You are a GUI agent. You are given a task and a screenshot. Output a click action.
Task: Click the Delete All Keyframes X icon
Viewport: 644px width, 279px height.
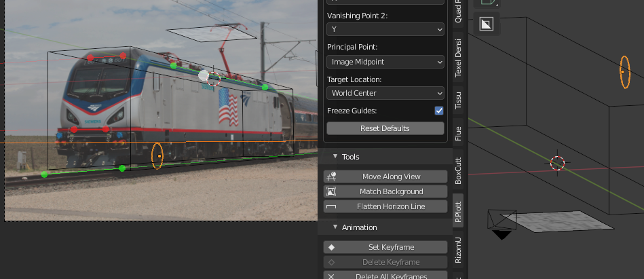(x=331, y=276)
